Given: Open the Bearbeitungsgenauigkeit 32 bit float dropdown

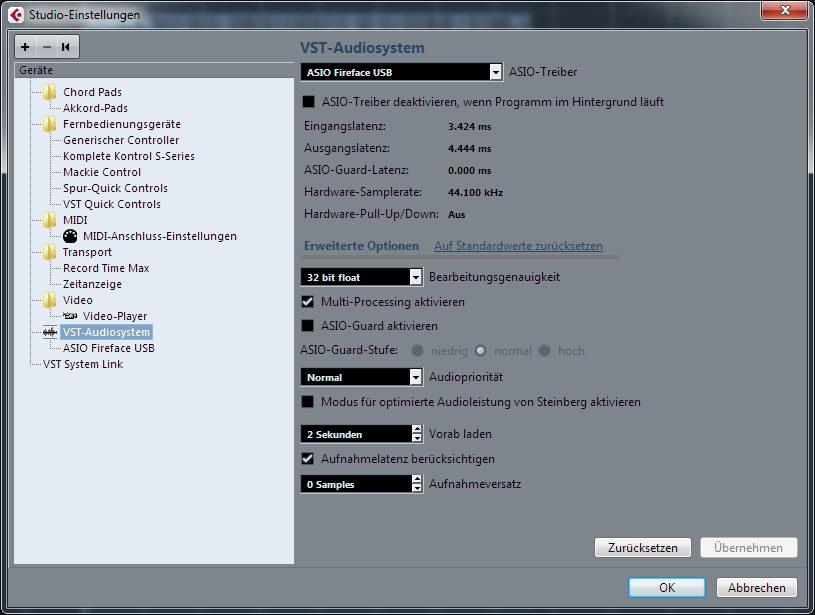Looking at the screenshot, I should pos(361,277).
